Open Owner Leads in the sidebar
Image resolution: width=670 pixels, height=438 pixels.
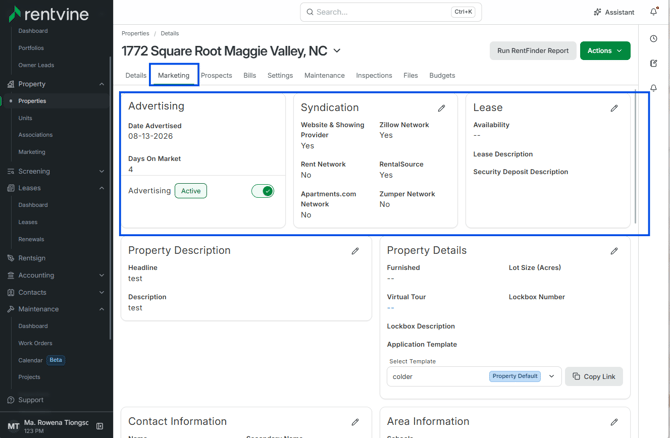tap(36, 65)
